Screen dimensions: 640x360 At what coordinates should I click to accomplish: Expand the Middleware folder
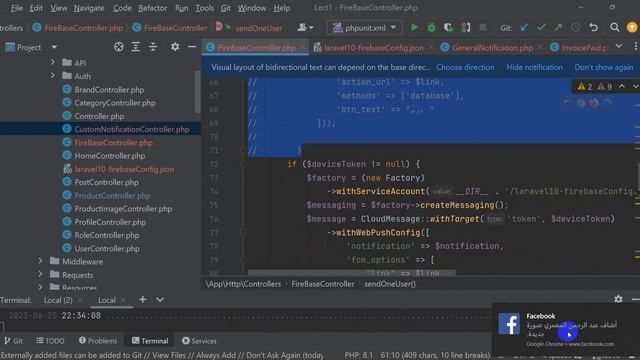tap(40, 261)
